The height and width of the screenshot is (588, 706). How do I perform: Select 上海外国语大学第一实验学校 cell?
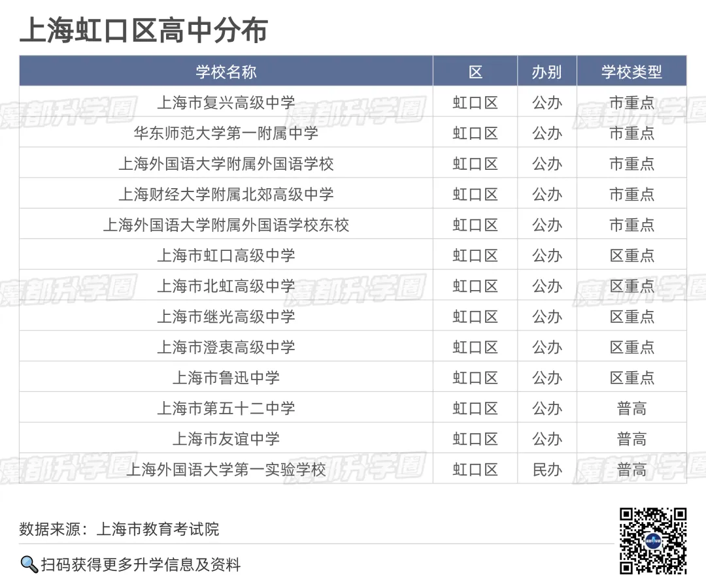pyautogui.click(x=226, y=469)
